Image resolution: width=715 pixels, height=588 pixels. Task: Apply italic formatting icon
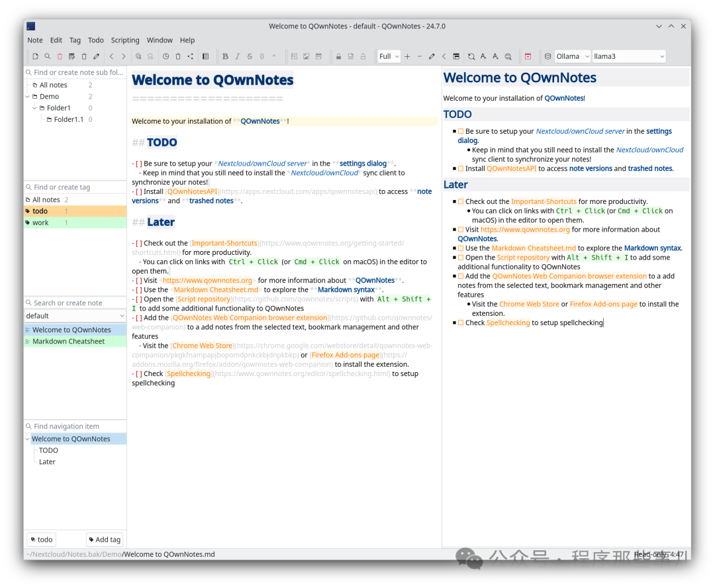click(238, 56)
